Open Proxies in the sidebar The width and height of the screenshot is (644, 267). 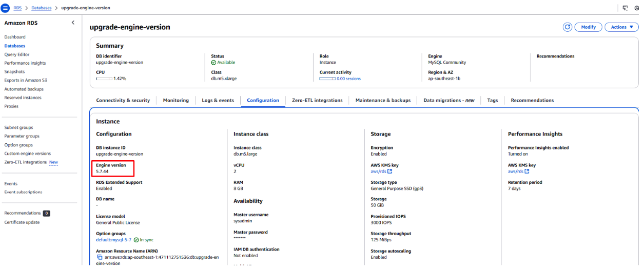point(11,106)
